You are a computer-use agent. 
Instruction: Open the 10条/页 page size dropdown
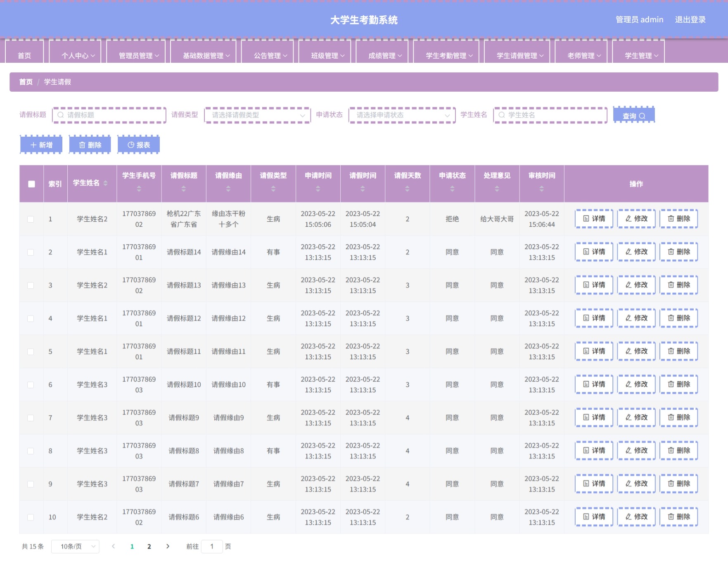[x=75, y=546]
